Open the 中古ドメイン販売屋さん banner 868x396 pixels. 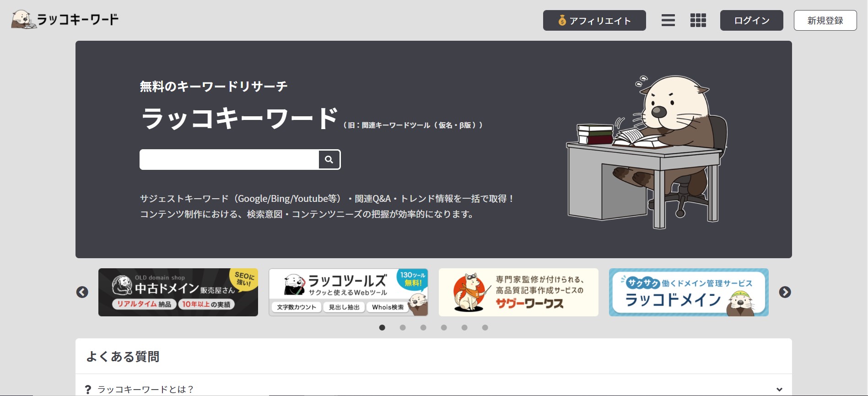tap(178, 292)
